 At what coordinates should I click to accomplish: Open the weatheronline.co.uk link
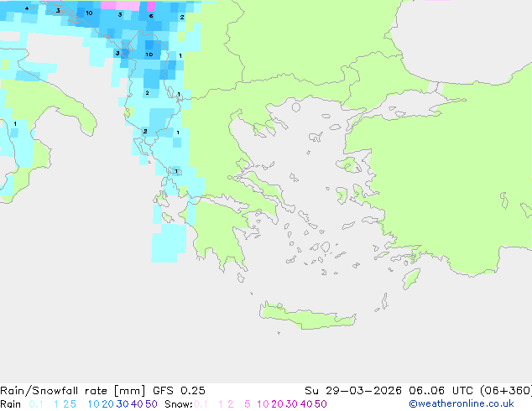tap(462, 404)
